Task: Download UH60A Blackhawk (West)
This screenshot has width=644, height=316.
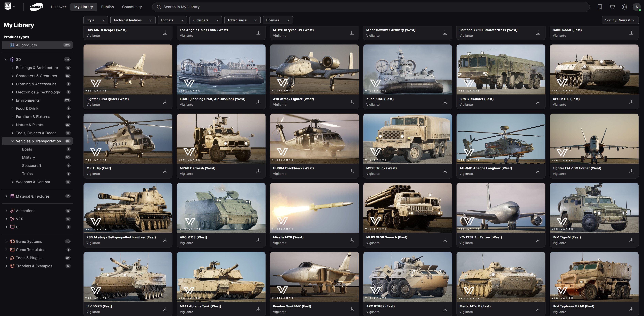Action: [352, 171]
